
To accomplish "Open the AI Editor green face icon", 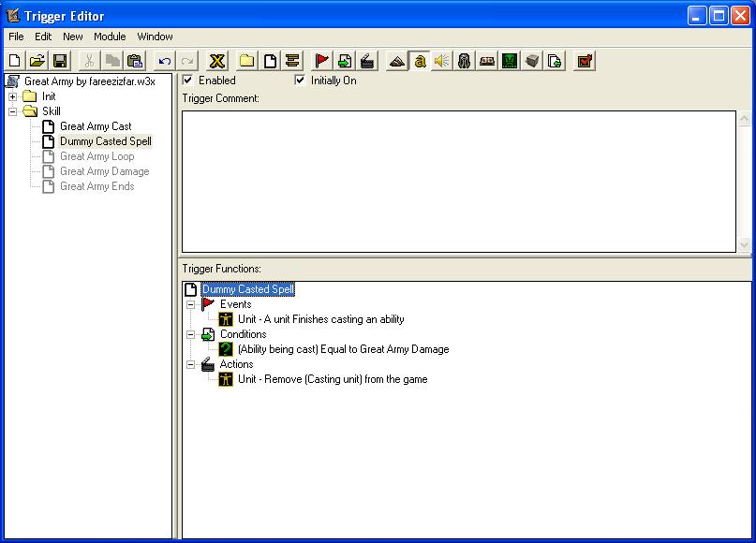I will coord(510,61).
